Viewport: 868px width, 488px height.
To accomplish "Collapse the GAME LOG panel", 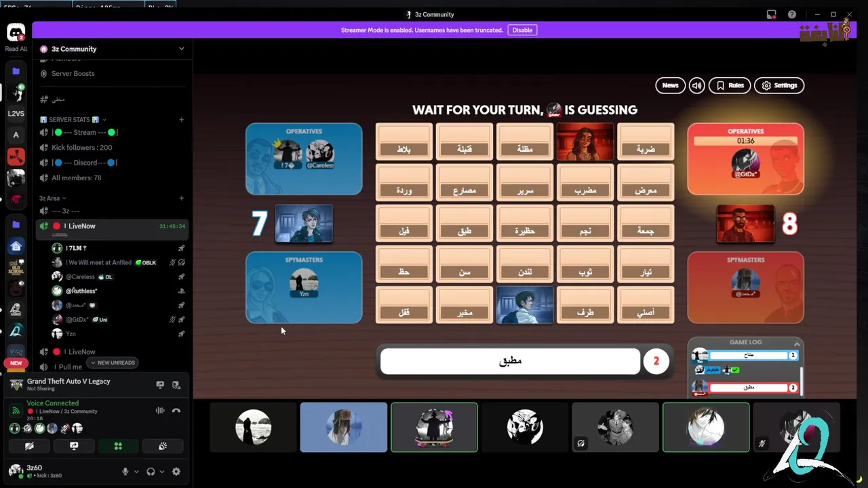I will (797, 343).
